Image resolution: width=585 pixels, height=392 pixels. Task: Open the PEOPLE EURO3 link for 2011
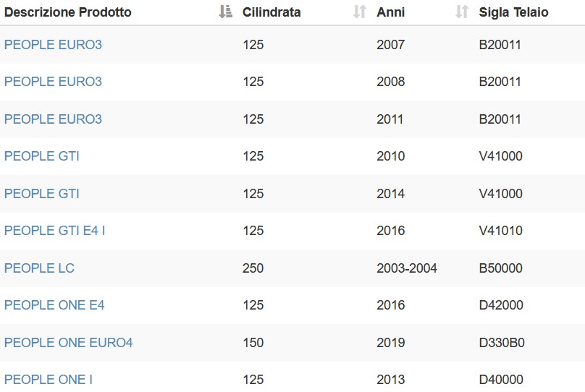click(53, 119)
